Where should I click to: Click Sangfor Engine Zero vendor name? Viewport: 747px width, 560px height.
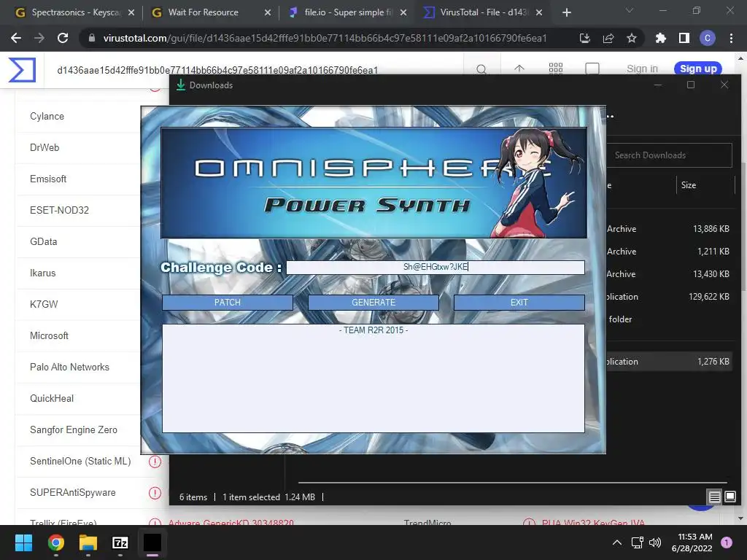pyautogui.click(x=74, y=430)
